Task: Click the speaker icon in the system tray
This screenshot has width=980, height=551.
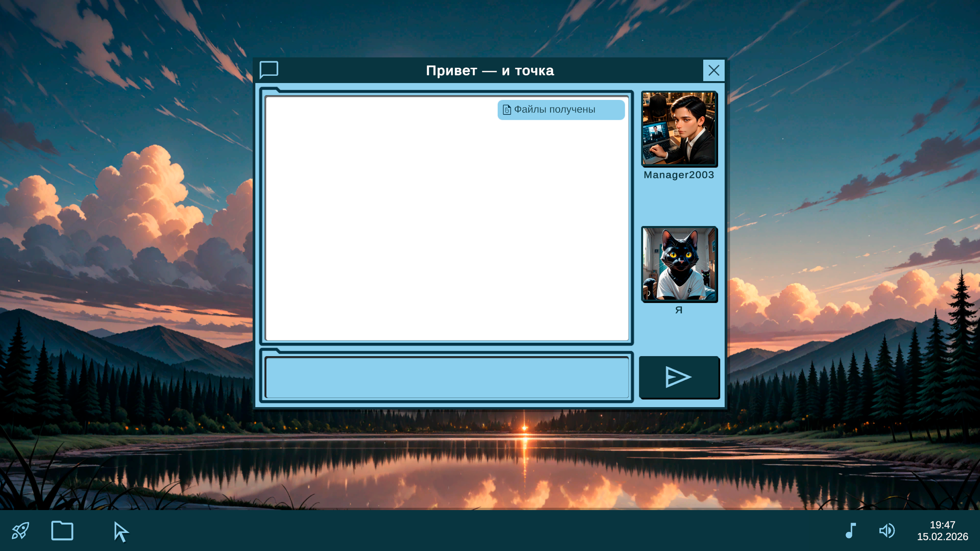Action: coord(887,531)
